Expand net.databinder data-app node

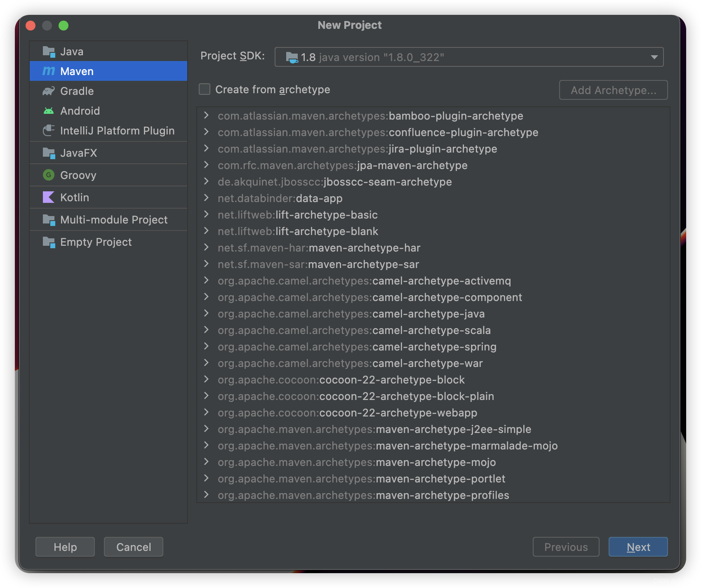coord(206,198)
